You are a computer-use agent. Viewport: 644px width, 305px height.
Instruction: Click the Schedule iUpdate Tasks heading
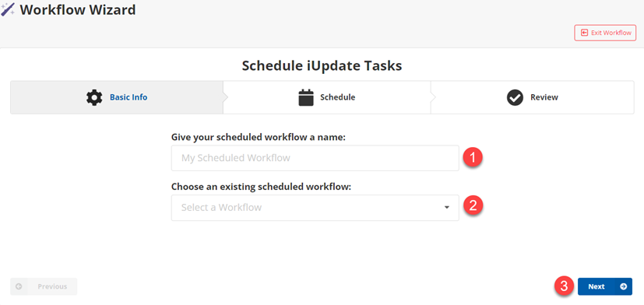tap(322, 65)
